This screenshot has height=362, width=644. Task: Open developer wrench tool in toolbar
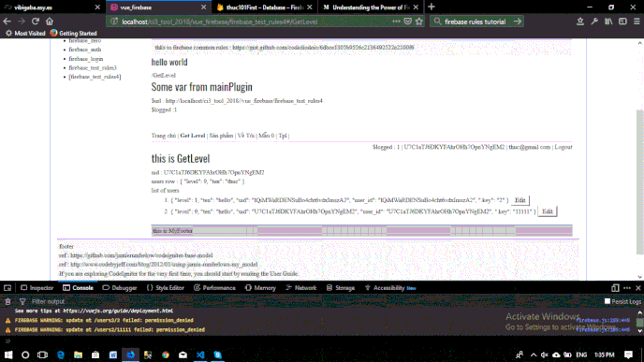point(594,22)
